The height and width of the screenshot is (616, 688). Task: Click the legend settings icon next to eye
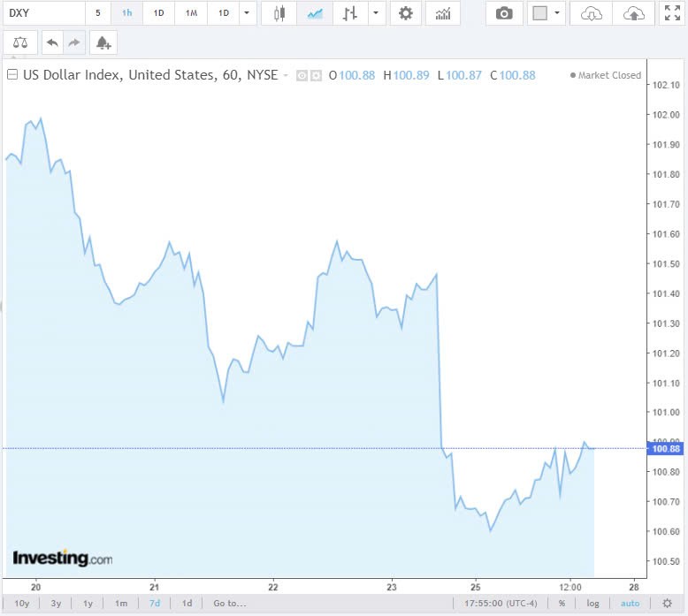coord(316,76)
